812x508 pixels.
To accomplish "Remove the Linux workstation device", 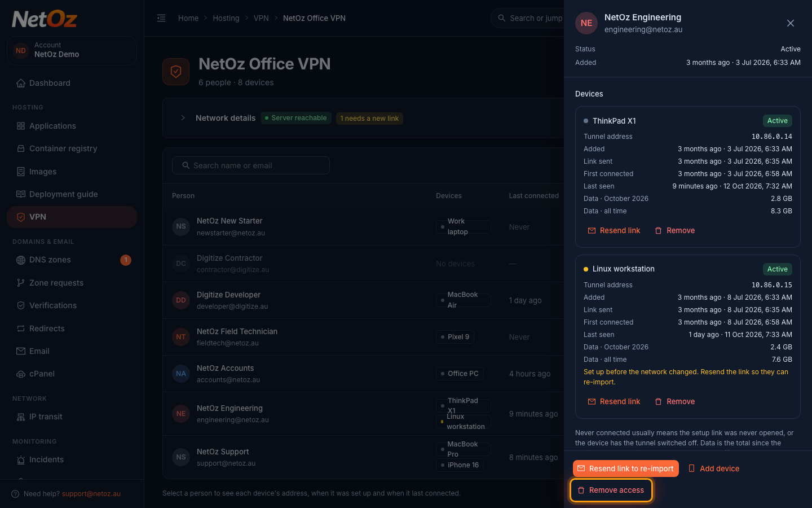I will [x=674, y=401].
